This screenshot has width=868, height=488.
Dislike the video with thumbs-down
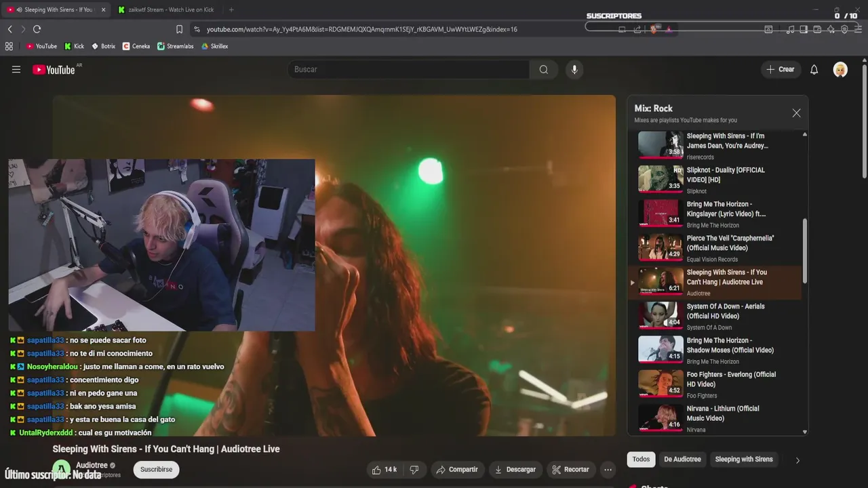[414, 469]
